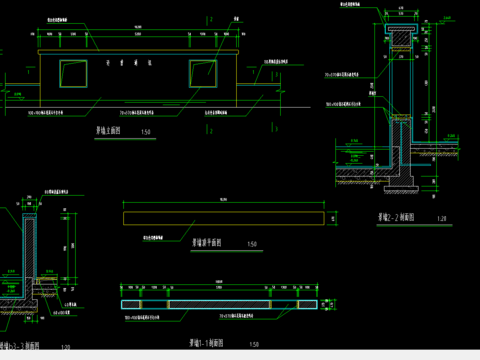Click the leader annotation text beneath top plan rectangle

(x=153, y=238)
